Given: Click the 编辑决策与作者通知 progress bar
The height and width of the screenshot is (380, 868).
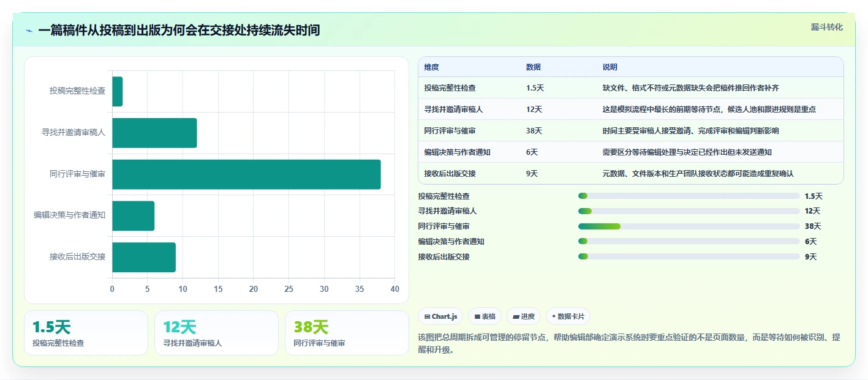Looking at the screenshot, I should (x=689, y=242).
